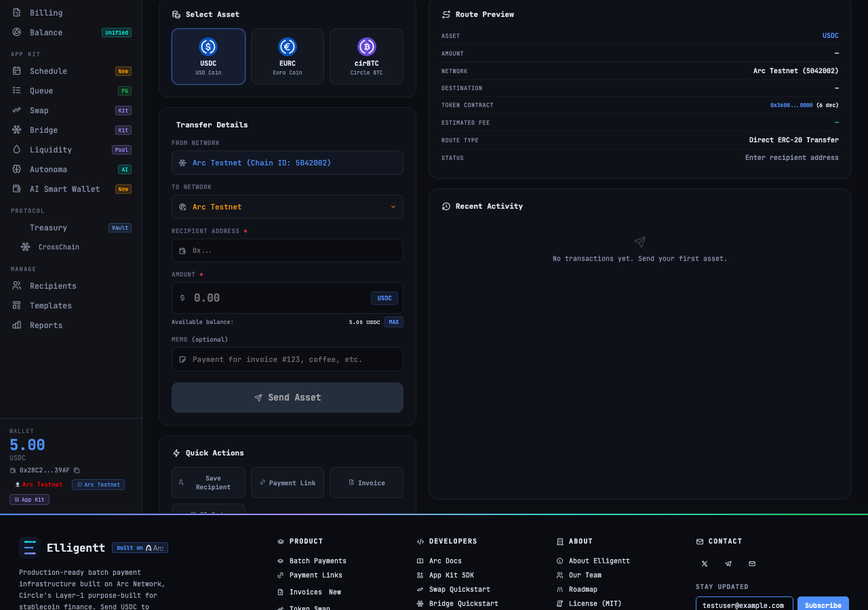Click the email envelope contact icon

pyautogui.click(x=752, y=563)
